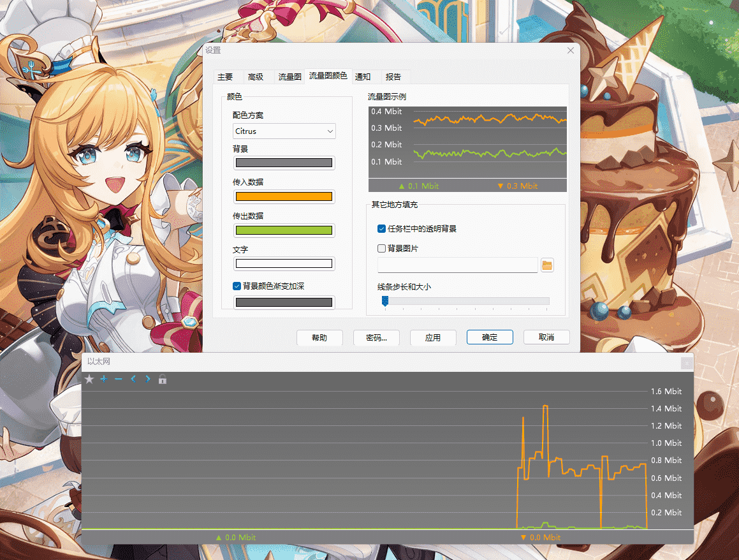Select the minus zoom-out icon on graph toolbar

point(118,379)
